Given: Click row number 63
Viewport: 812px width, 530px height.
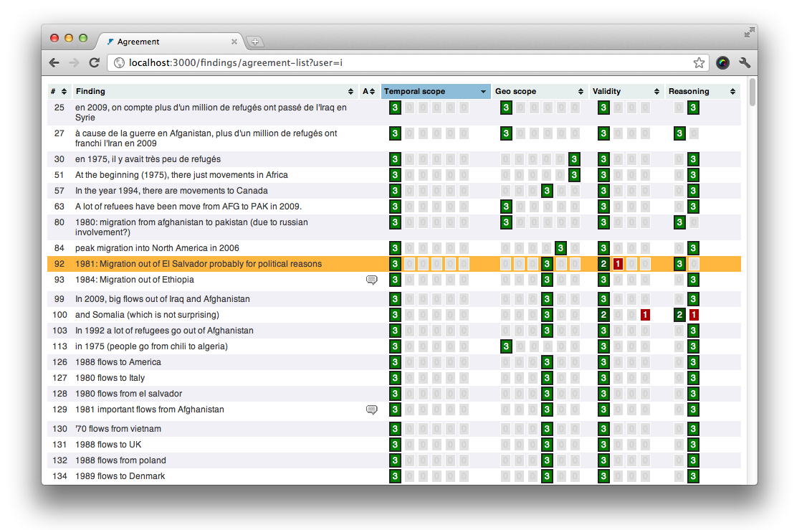Looking at the screenshot, I should click(x=59, y=207).
